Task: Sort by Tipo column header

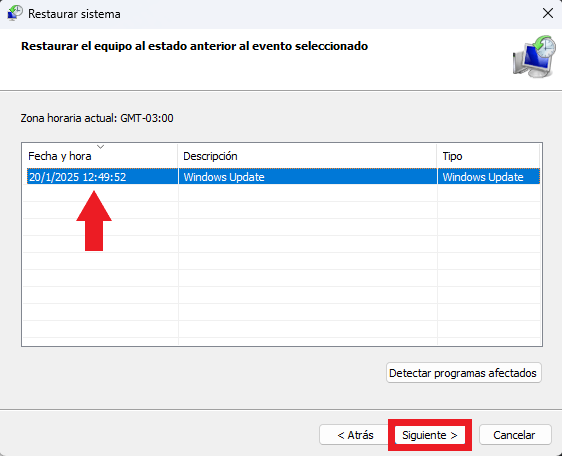Action: point(488,156)
